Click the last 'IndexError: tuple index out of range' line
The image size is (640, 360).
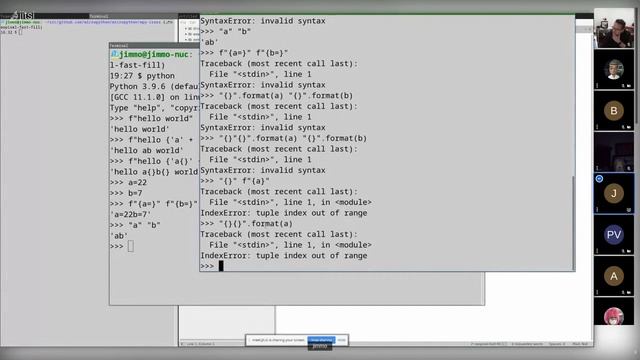(284, 256)
